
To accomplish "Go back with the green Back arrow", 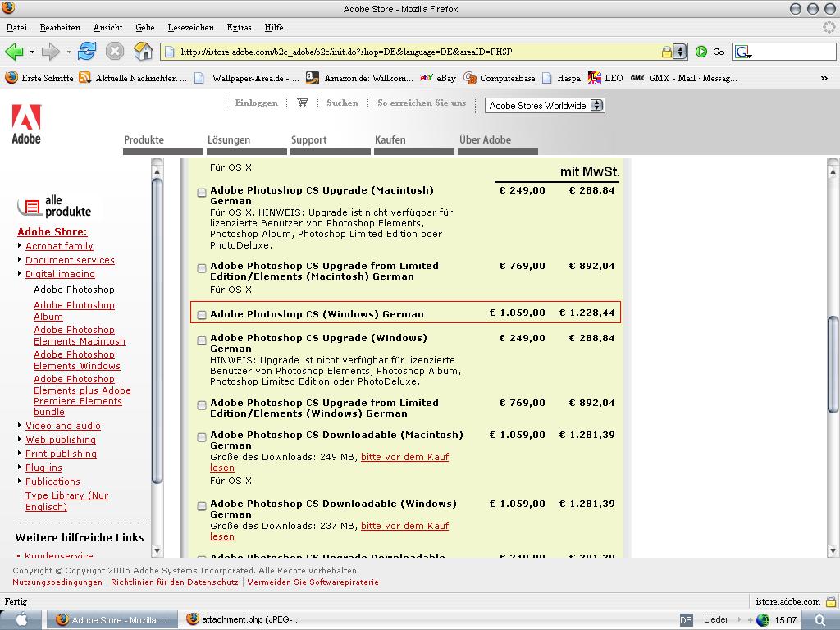I will [x=14, y=52].
